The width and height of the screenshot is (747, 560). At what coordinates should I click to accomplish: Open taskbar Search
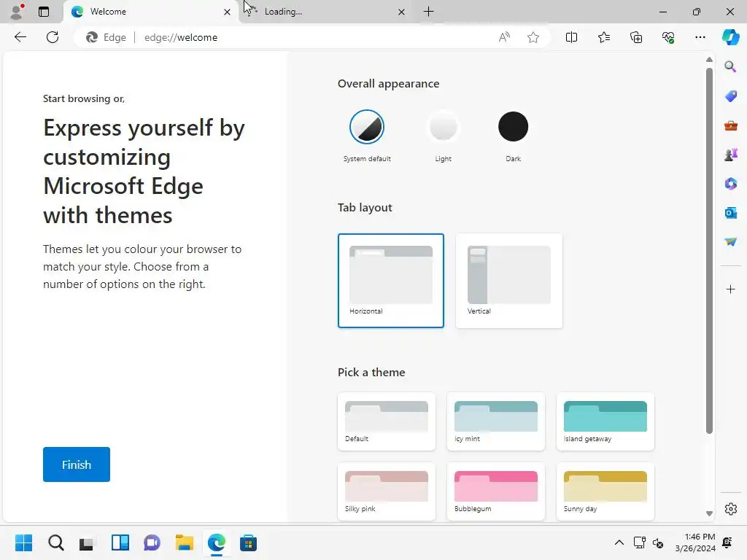tap(55, 542)
